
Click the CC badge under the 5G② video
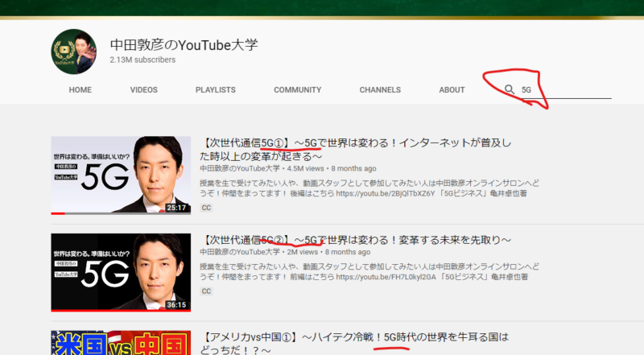click(x=206, y=291)
